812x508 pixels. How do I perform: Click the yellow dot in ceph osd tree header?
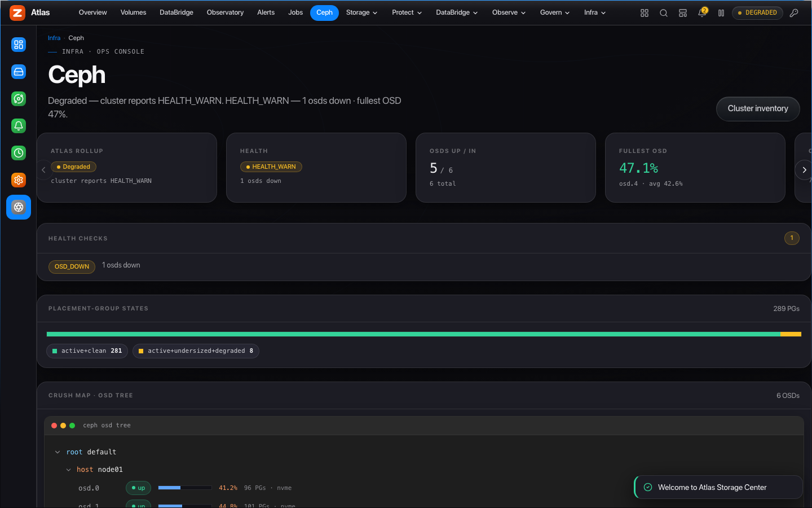63,426
